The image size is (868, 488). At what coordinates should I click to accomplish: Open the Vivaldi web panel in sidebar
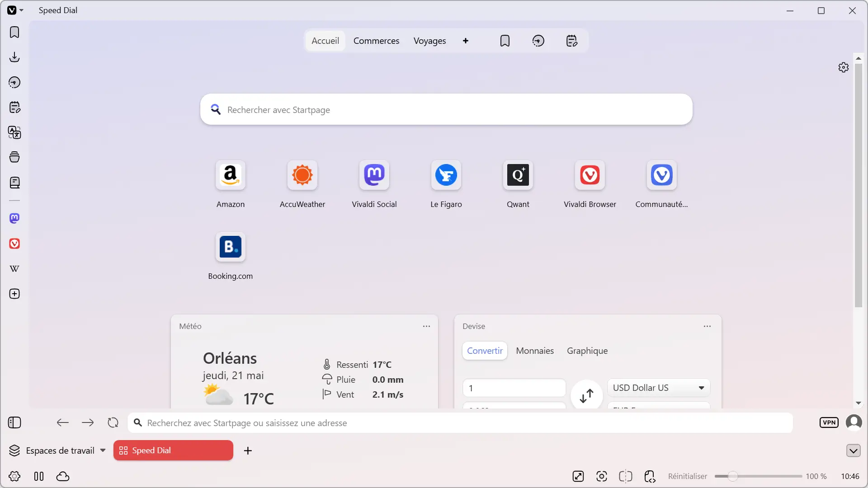[14, 244]
